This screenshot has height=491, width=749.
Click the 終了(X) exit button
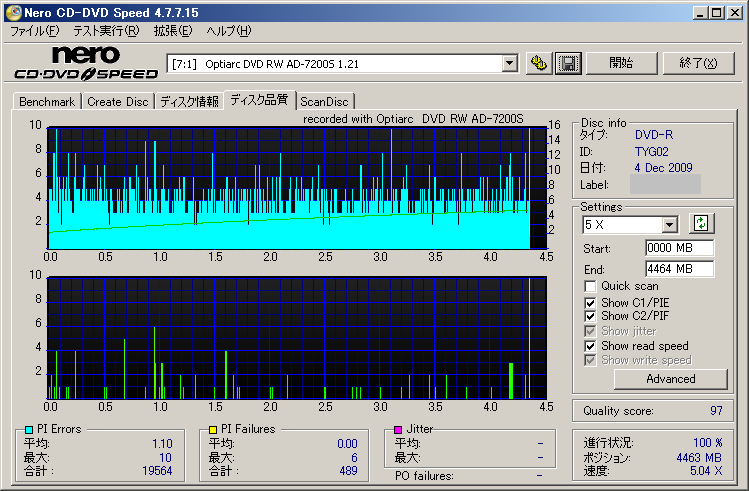click(698, 63)
